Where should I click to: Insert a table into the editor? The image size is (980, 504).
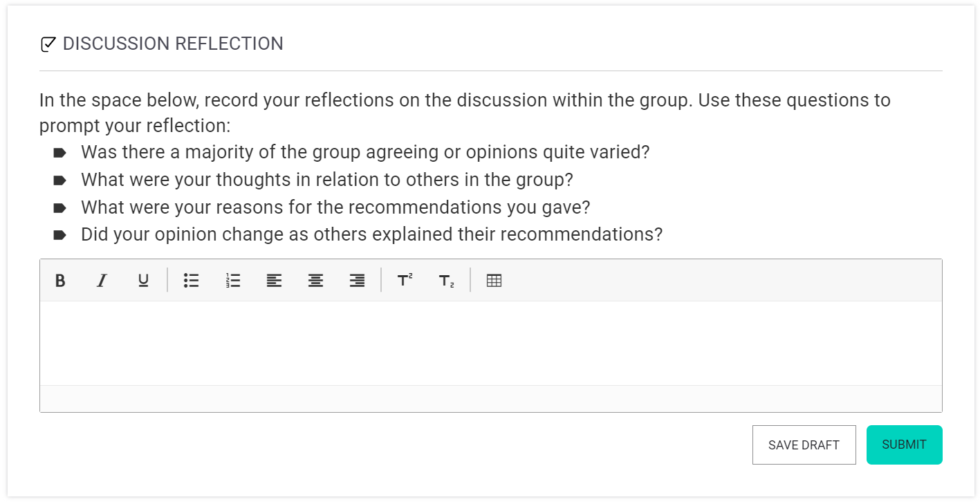pos(494,281)
